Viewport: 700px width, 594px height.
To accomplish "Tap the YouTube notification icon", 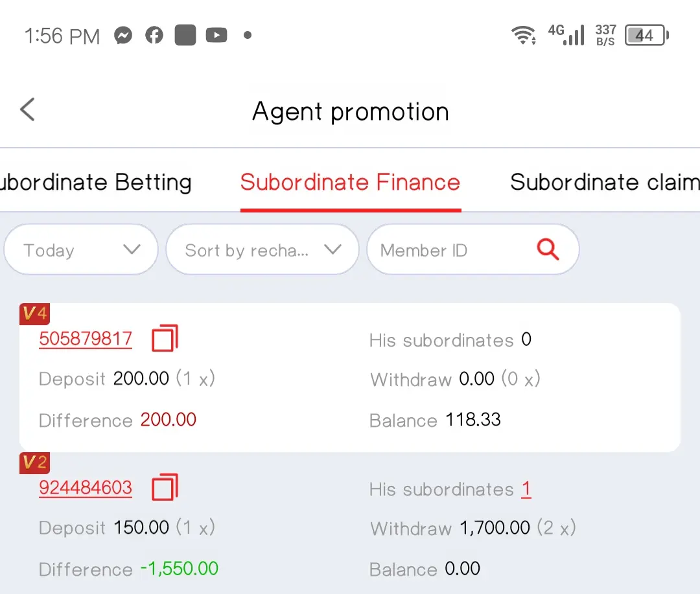I will pos(216,35).
